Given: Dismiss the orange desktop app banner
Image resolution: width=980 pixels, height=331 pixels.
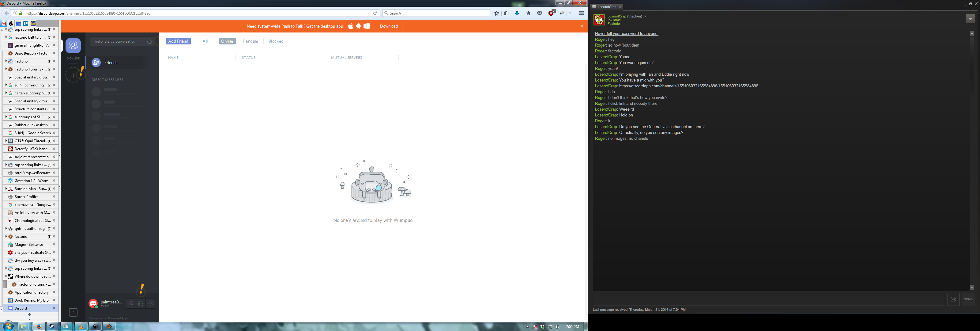Looking at the screenshot, I should click(x=582, y=26).
